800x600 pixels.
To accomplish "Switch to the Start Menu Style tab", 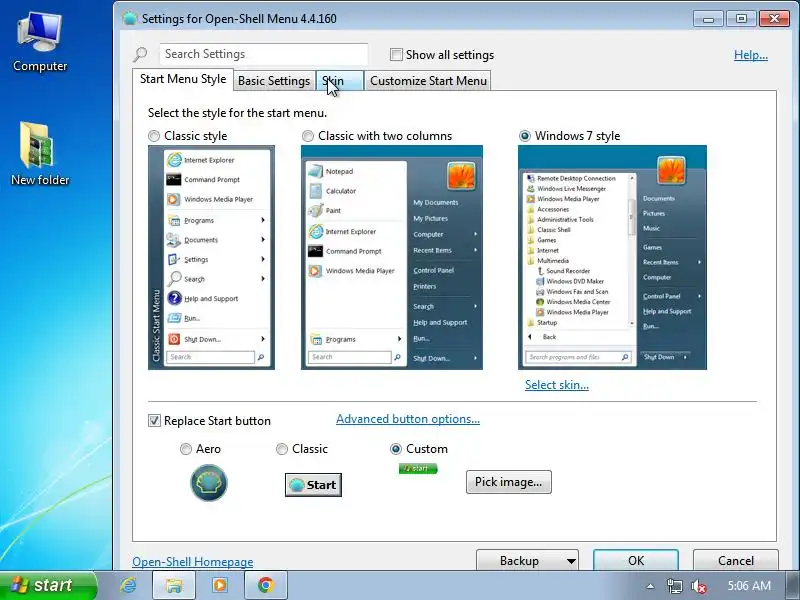I will pos(183,79).
